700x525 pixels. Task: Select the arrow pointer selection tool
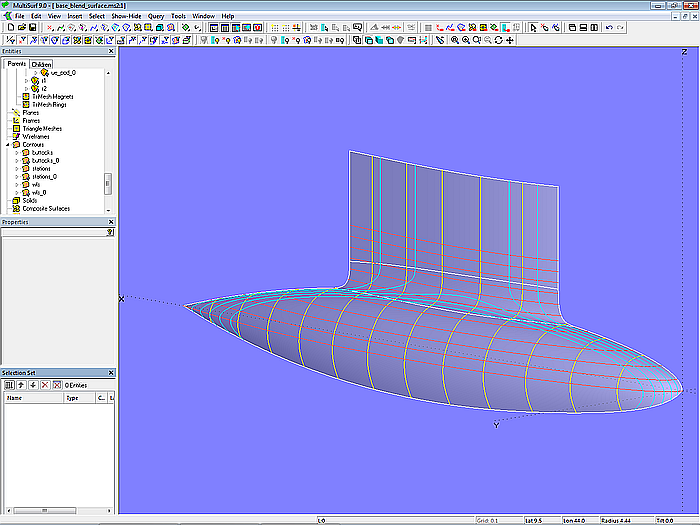[x=531, y=28]
